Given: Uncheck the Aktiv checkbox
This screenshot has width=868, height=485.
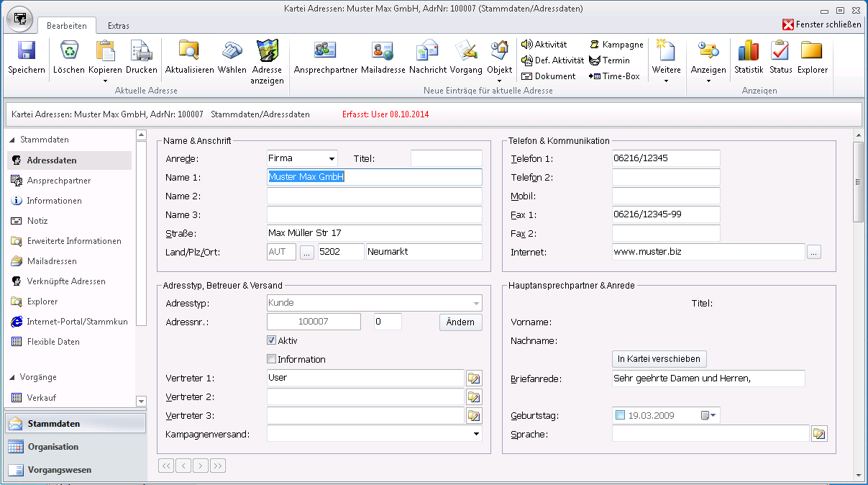Looking at the screenshot, I should tap(272, 340).
